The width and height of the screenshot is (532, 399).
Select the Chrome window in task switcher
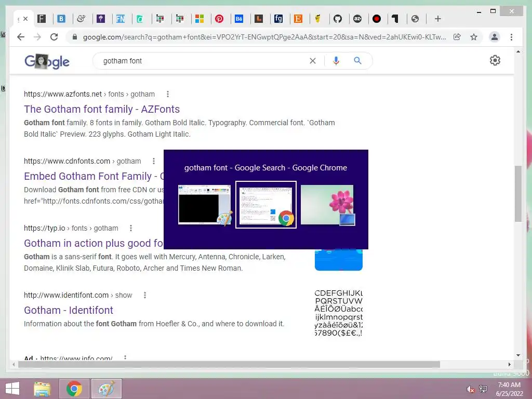266,205
